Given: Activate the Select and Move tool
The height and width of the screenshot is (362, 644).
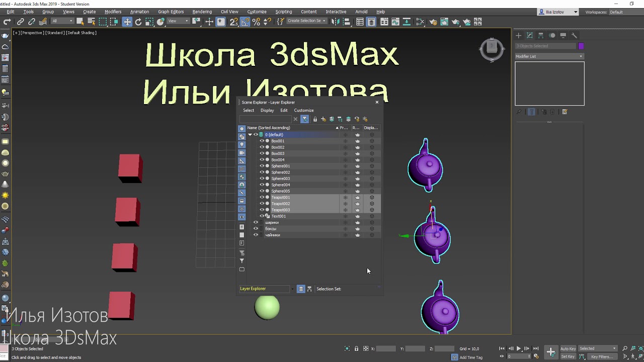Looking at the screenshot, I should pos(127,22).
